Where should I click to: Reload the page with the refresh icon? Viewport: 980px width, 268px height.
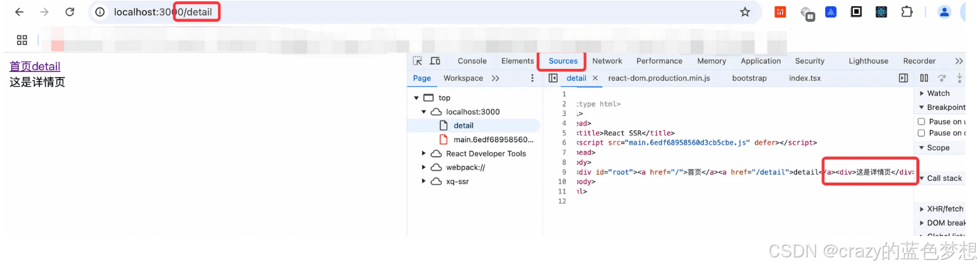coord(70,12)
